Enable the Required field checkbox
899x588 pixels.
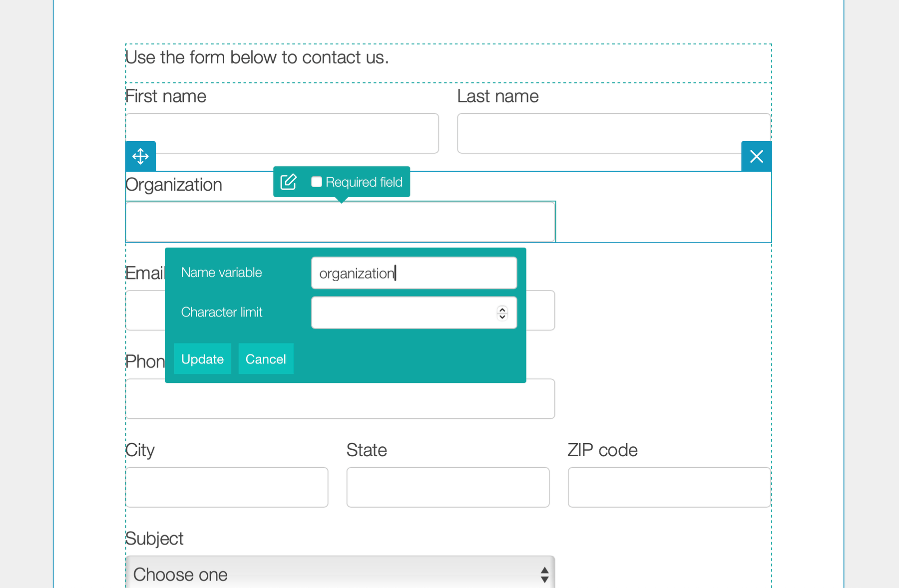[x=317, y=182]
